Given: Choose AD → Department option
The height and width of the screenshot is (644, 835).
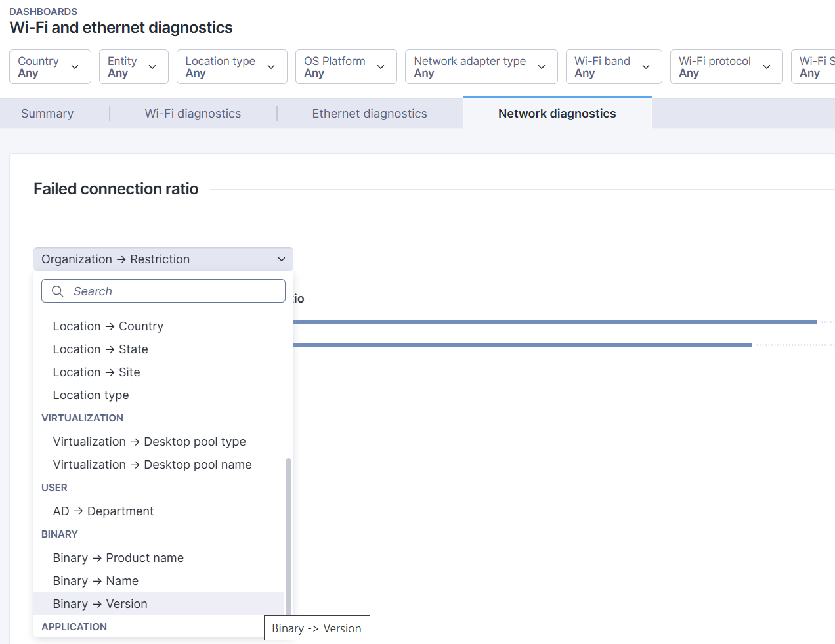Looking at the screenshot, I should click(103, 511).
